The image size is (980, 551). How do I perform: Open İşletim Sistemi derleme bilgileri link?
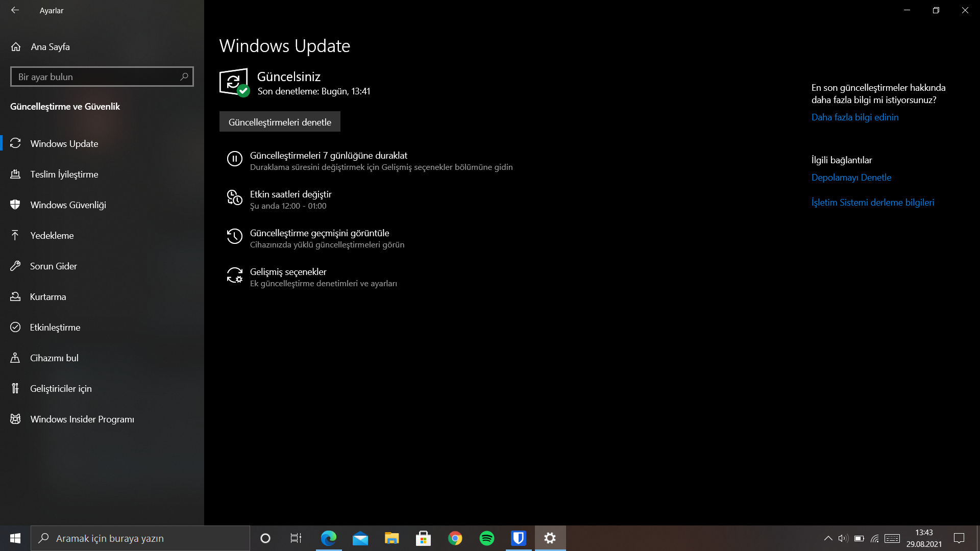(x=873, y=203)
